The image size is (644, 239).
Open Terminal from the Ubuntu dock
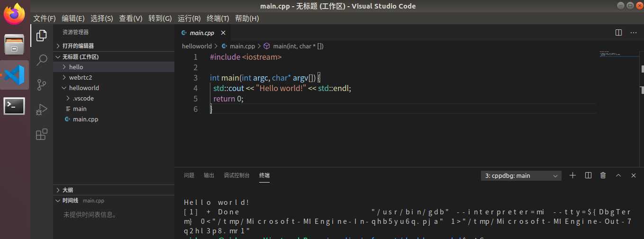click(15, 105)
